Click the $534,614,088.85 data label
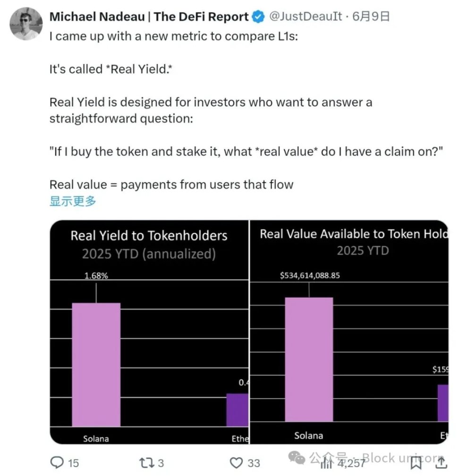The image size is (459, 476). [x=309, y=276]
